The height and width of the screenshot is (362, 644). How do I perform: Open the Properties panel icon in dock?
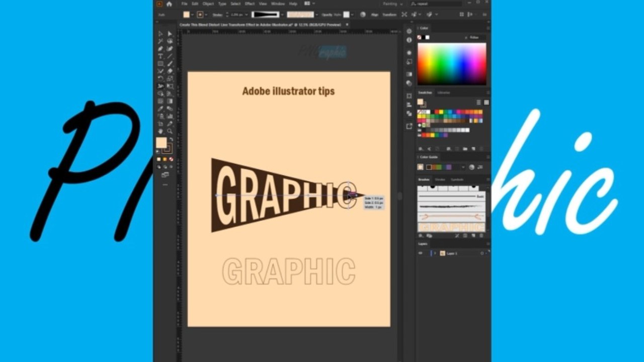(x=409, y=31)
